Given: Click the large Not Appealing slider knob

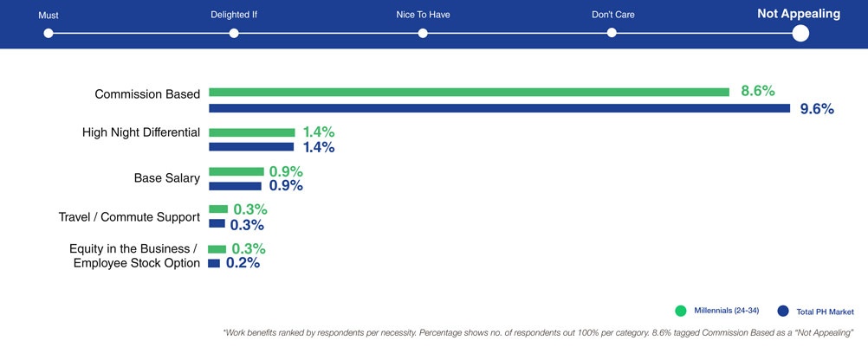Looking at the screenshot, I should [x=800, y=33].
